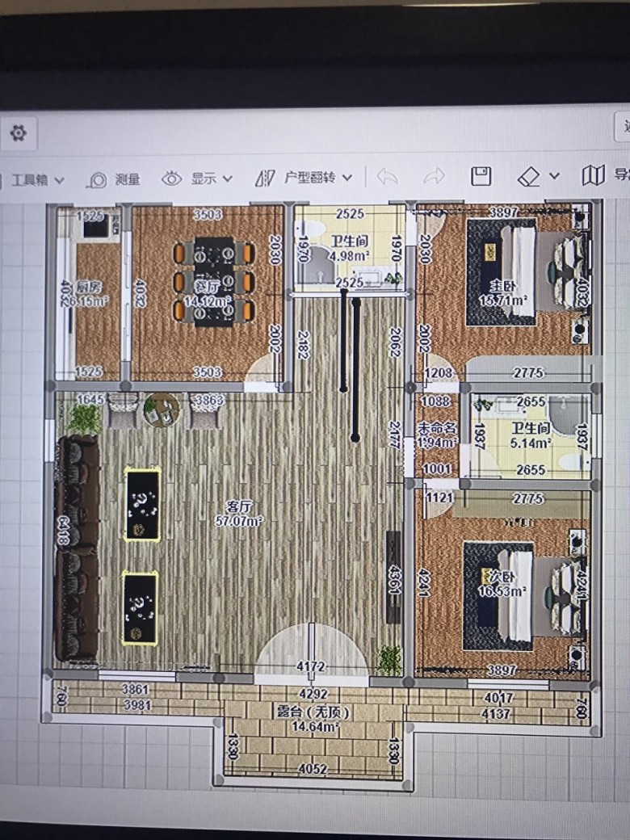Save the floor plan with disk icon

pyautogui.click(x=481, y=175)
